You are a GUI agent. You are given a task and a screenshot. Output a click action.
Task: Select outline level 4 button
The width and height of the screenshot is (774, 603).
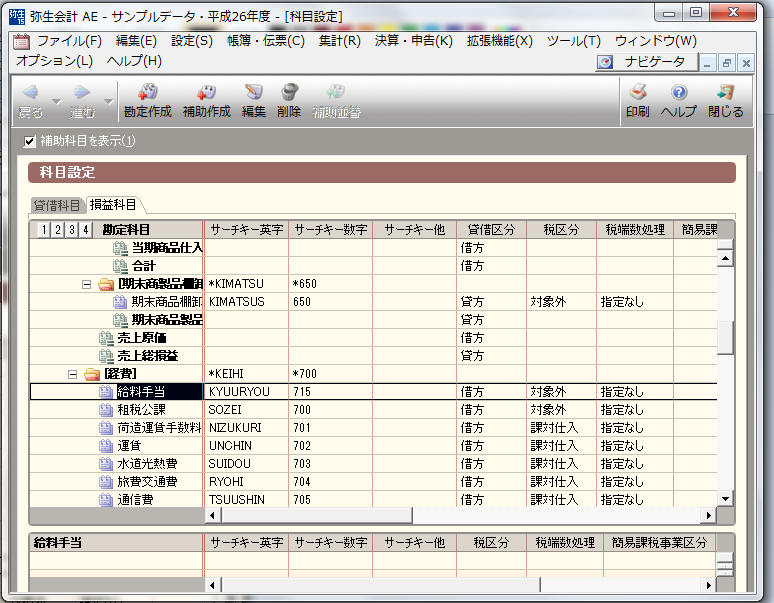pyautogui.click(x=85, y=230)
